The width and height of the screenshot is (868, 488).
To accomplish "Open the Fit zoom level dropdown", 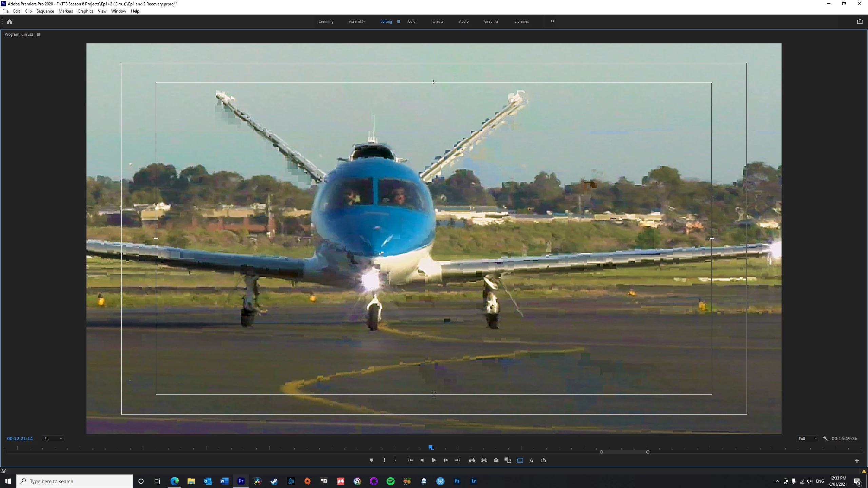I will 53,439.
